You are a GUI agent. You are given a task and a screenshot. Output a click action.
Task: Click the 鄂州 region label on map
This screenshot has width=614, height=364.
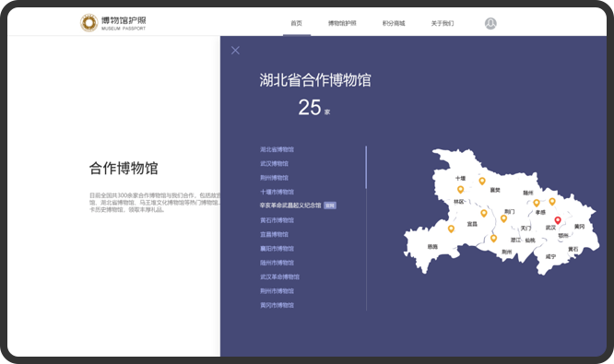[x=563, y=236]
